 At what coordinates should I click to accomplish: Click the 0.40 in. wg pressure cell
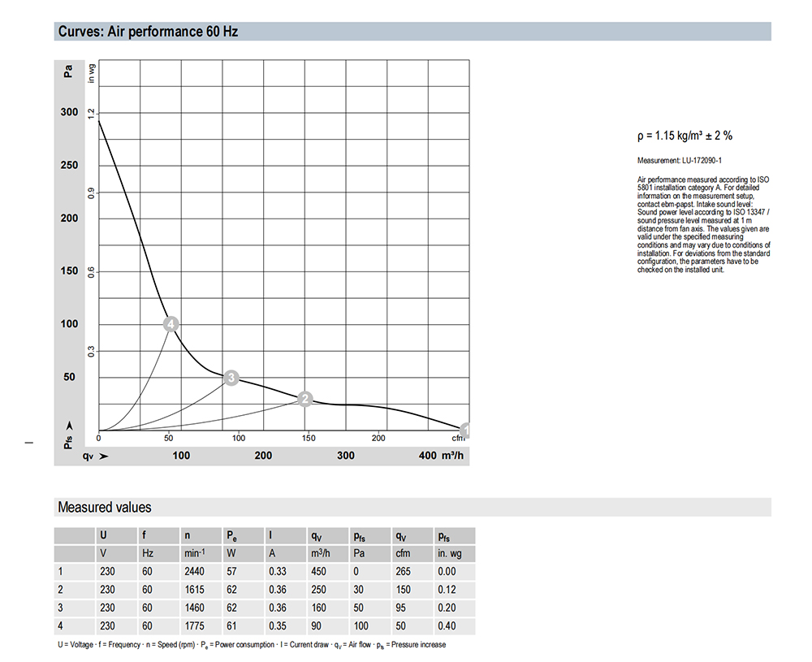click(x=447, y=626)
